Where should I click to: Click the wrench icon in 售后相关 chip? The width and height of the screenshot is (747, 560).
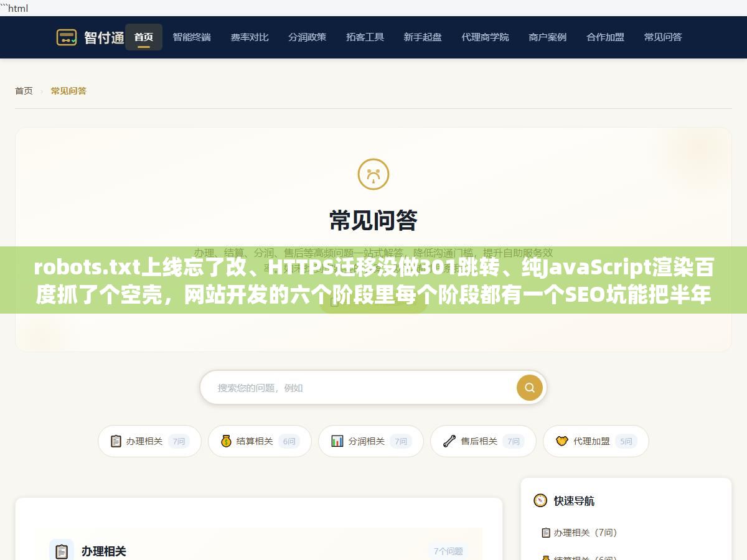tap(449, 441)
